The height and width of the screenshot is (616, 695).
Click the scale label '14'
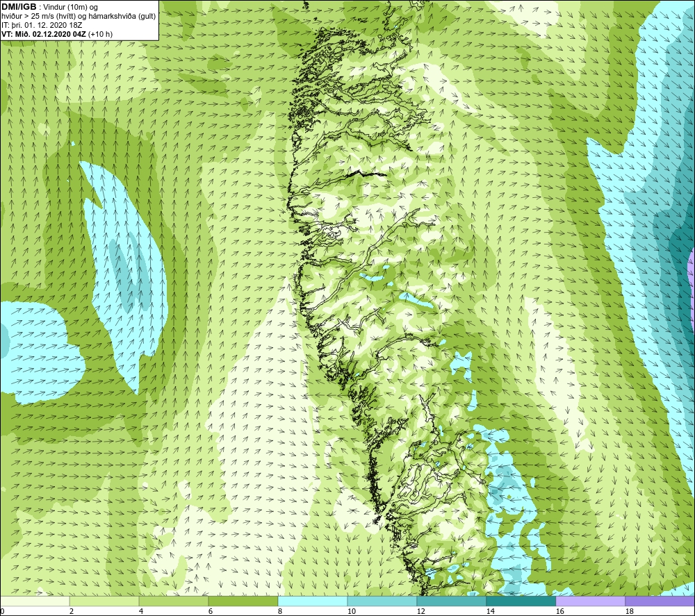pos(490,611)
